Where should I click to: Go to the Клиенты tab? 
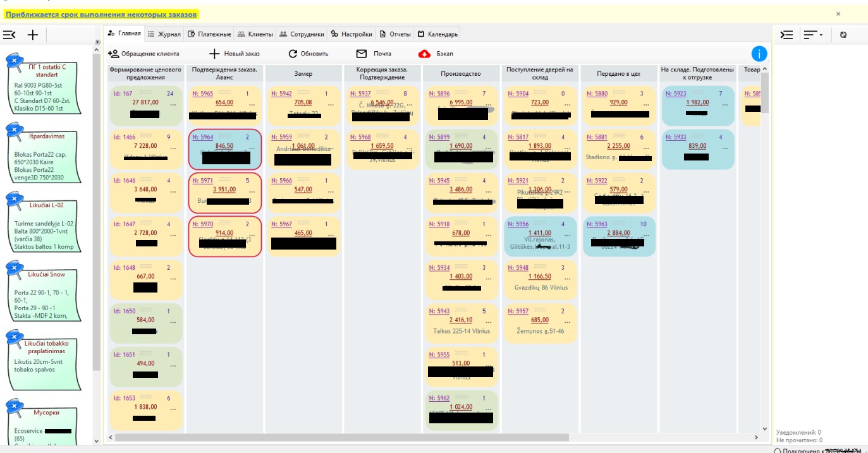(256, 34)
